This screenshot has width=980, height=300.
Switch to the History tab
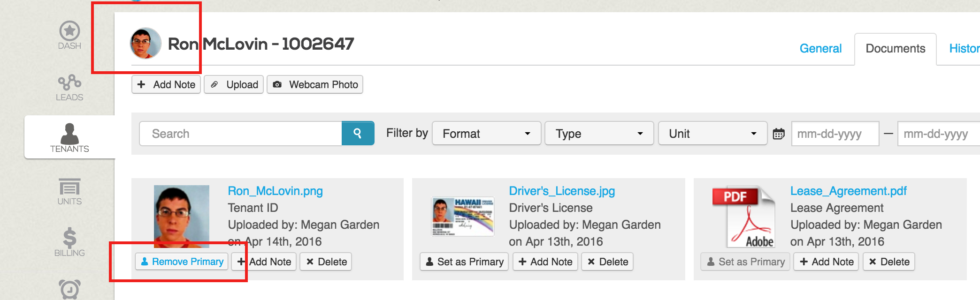tap(965, 48)
